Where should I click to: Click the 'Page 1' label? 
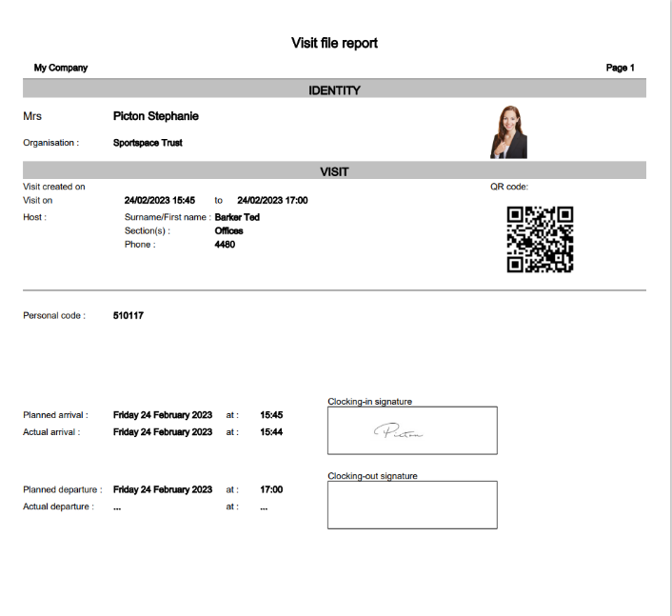[x=620, y=68]
